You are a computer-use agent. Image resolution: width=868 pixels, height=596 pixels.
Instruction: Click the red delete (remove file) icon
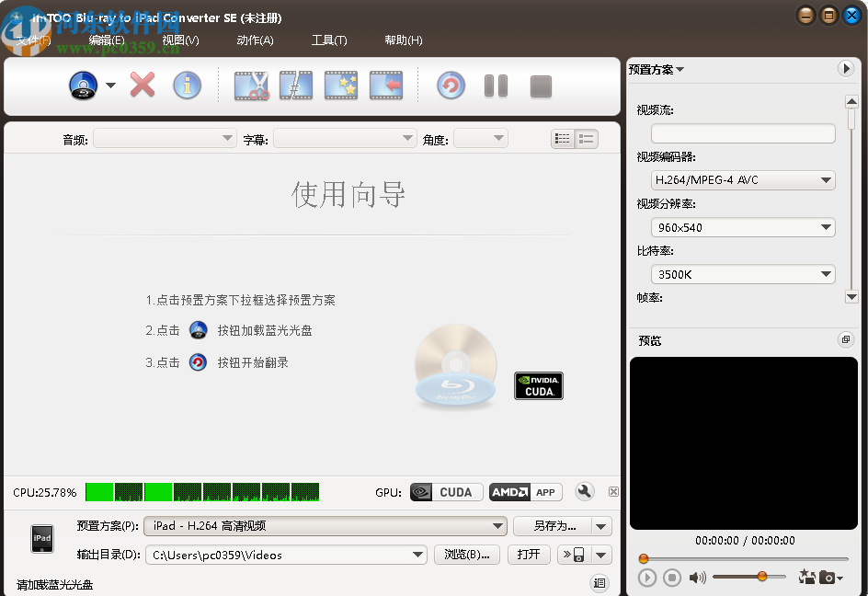click(143, 85)
